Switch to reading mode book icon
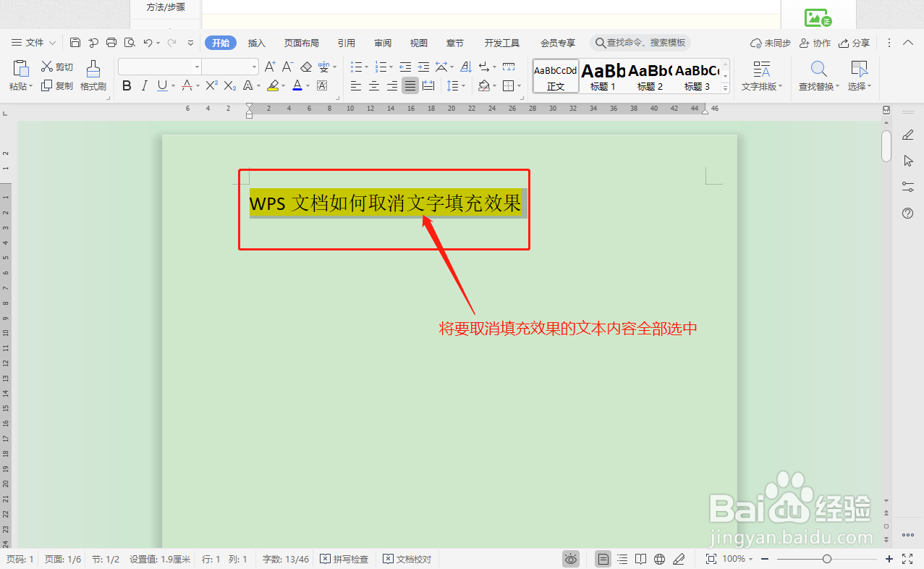Screen dimensions: 924x569 [x=640, y=559]
